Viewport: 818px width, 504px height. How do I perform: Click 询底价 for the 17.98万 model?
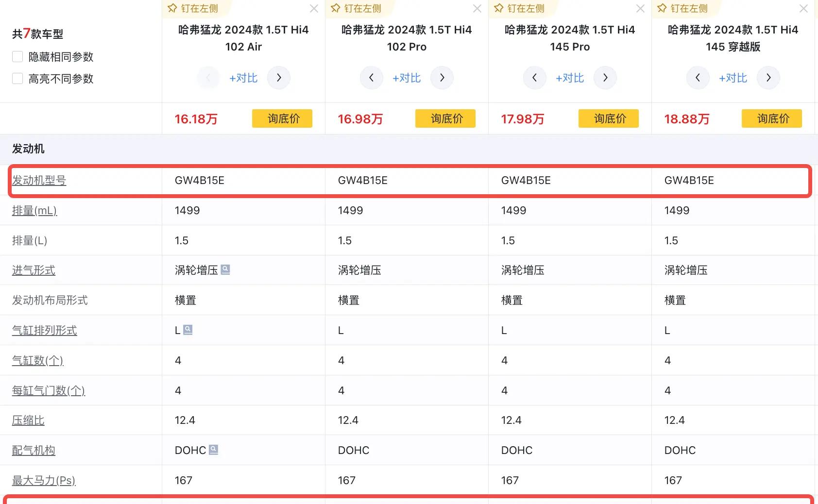[609, 118]
